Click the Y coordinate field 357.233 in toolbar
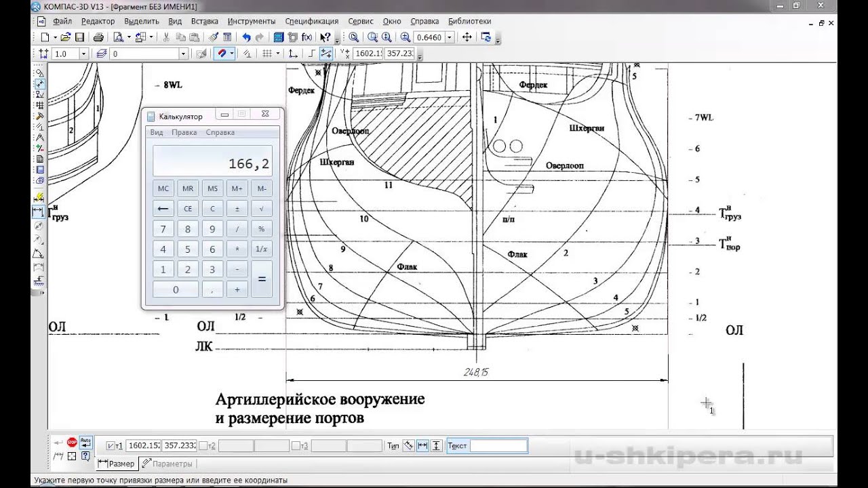The width and height of the screenshot is (868, 488). click(x=400, y=54)
